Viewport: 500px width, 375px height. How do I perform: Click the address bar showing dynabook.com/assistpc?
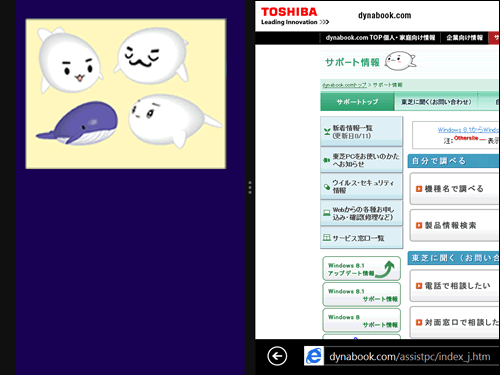[411, 357]
